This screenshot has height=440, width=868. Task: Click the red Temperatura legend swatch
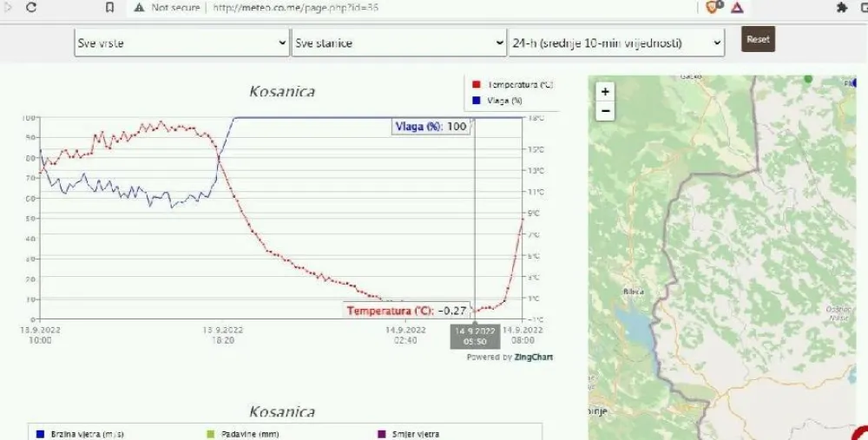[476, 85]
